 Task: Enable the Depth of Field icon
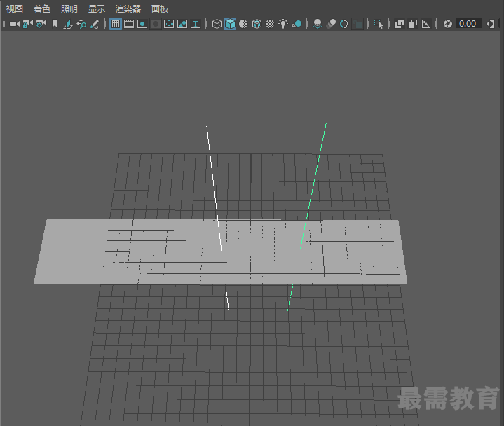point(357,24)
